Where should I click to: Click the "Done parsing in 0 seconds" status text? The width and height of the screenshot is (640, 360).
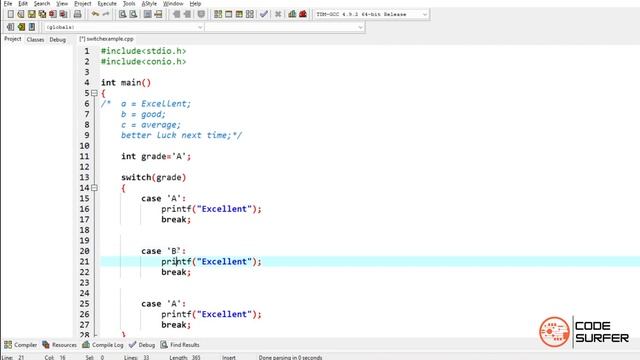point(290,358)
